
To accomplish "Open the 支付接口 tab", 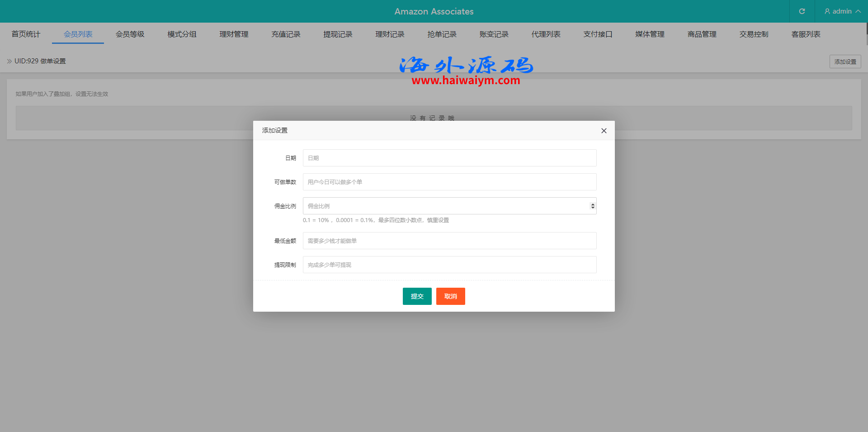I will [x=598, y=34].
